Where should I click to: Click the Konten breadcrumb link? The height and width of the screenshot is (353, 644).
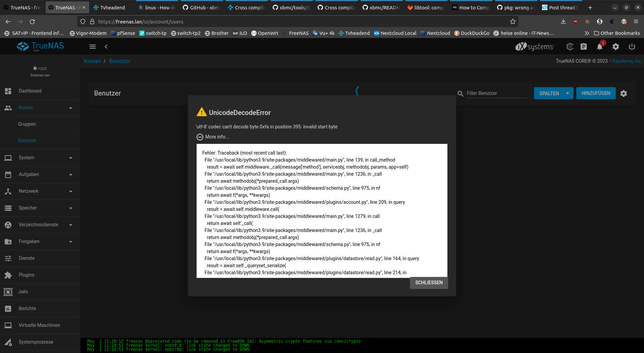click(x=92, y=61)
